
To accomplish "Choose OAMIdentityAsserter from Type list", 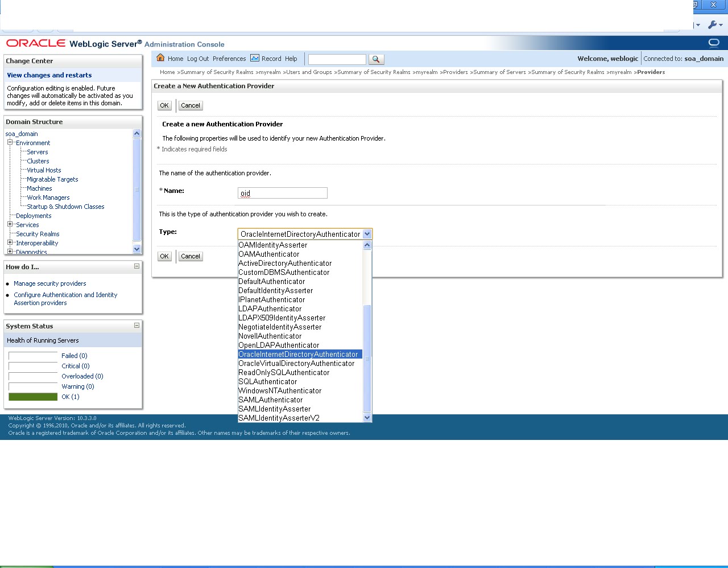I will click(x=300, y=245).
